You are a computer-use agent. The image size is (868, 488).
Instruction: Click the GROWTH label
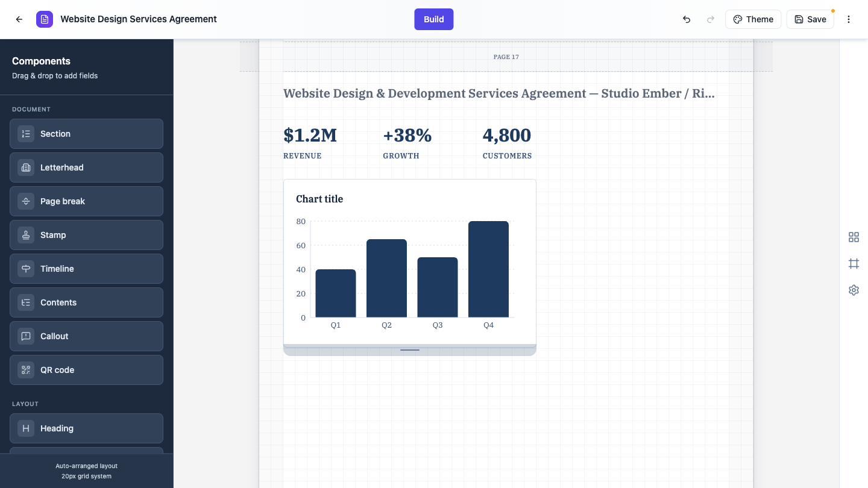[x=401, y=156]
